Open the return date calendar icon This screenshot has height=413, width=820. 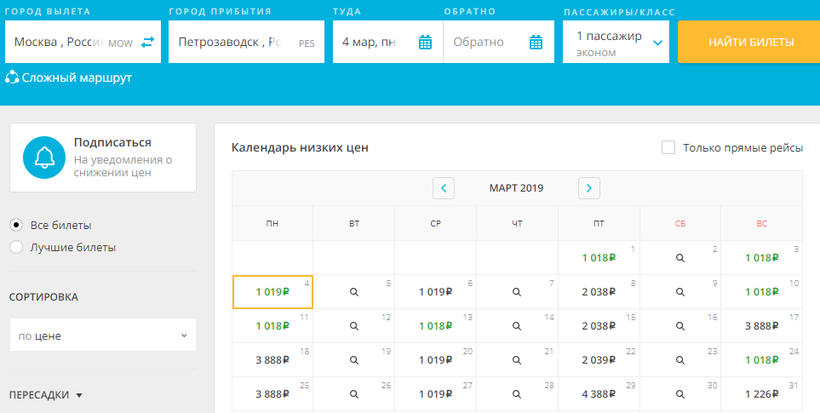point(535,42)
